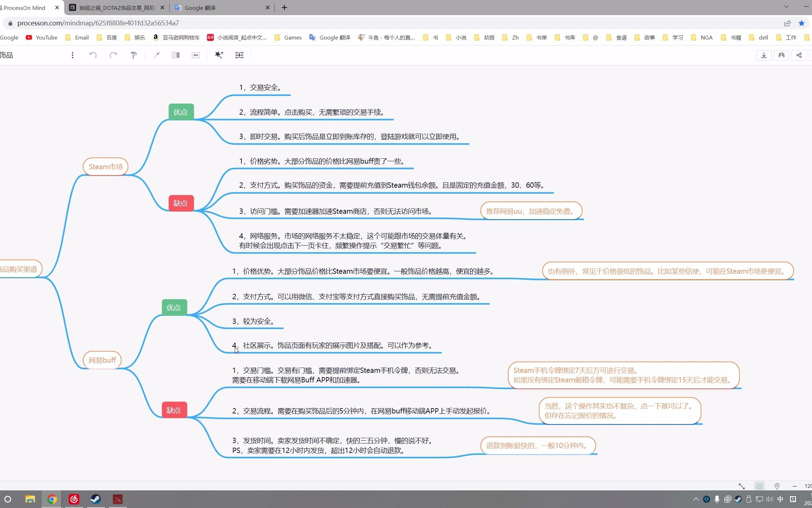Open the Google 翻译 bookmark
The width and height of the screenshot is (812, 508).
point(330,37)
